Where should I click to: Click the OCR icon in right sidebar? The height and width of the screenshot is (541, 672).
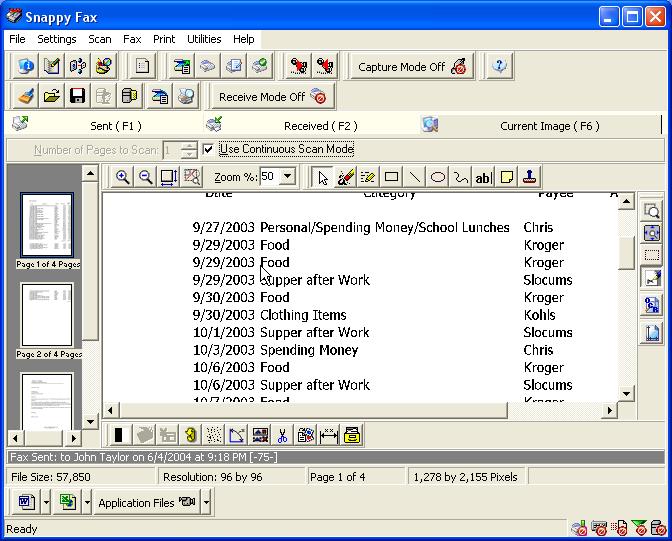tap(652, 305)
